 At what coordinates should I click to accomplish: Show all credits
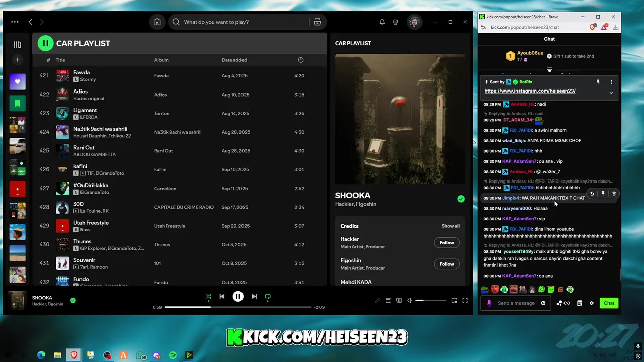(450, 226)
